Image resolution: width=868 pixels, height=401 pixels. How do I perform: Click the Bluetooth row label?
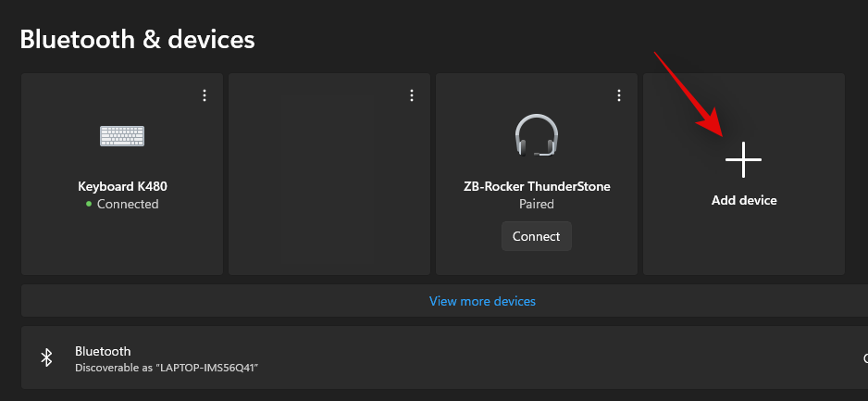(x=103, y=351)
